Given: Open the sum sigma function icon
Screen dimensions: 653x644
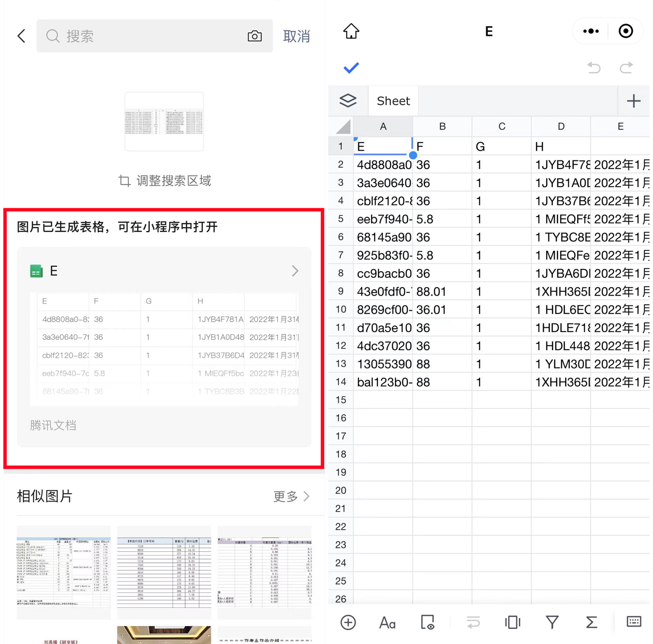Looking at the screenshot, I should 591,622.
